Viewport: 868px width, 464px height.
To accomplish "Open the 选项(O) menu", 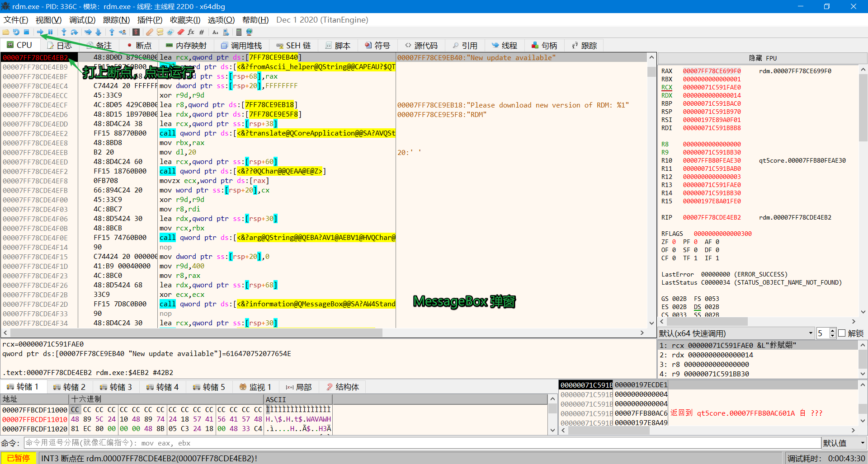I will 221,20.
